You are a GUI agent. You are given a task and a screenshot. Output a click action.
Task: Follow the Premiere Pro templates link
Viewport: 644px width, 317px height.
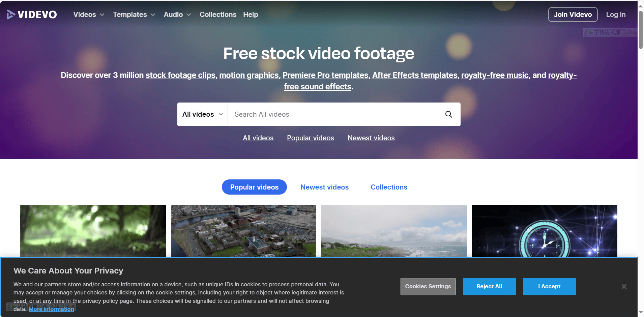325,75
